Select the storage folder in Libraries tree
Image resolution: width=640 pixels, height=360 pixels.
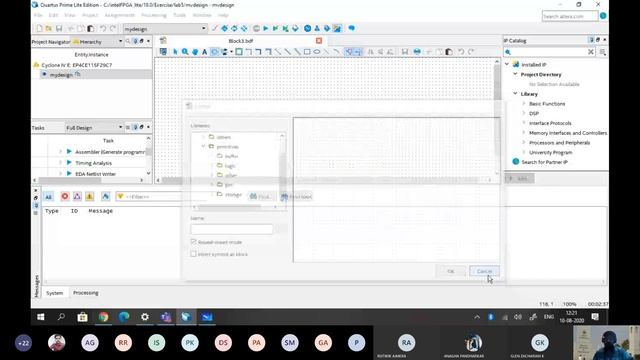click(x=233, y=194)
